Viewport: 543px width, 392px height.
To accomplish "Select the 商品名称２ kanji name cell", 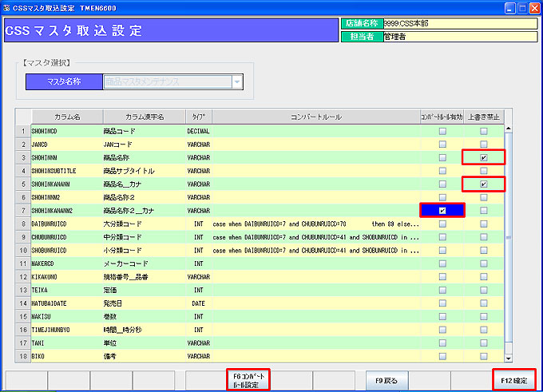I will pyautogui.click(x=144, y=197).
